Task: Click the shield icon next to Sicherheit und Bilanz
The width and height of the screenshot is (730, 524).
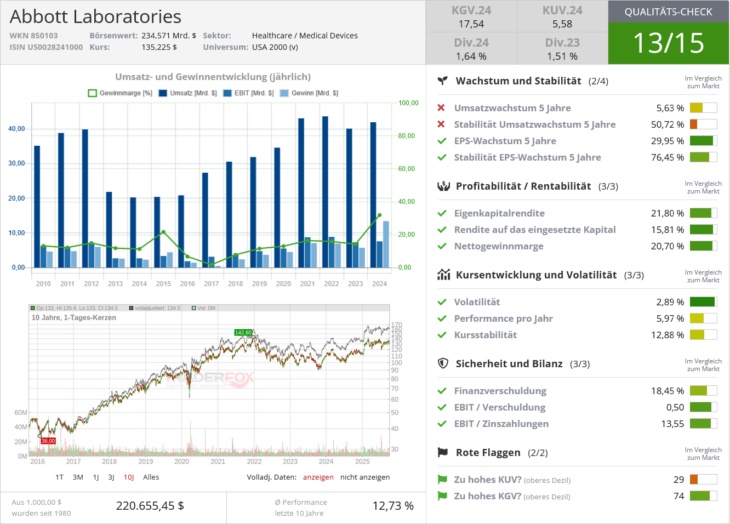Action: point(442,364)
